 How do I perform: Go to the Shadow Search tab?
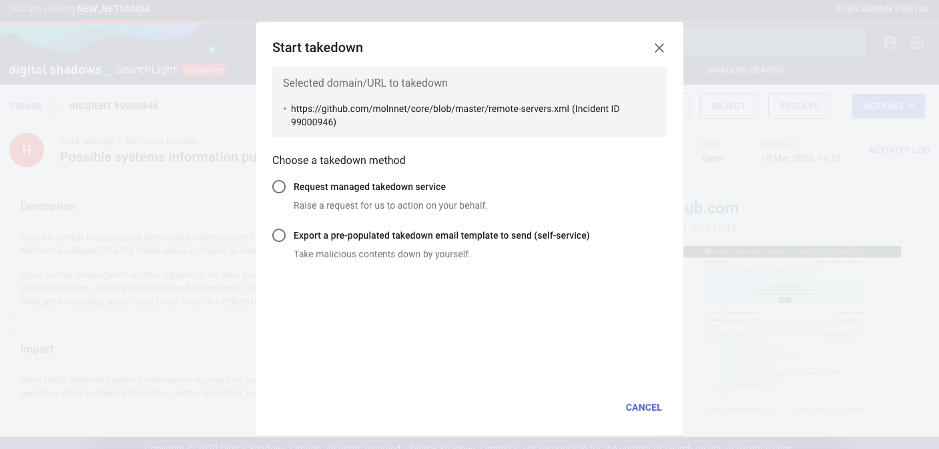(x=746, y=70)
